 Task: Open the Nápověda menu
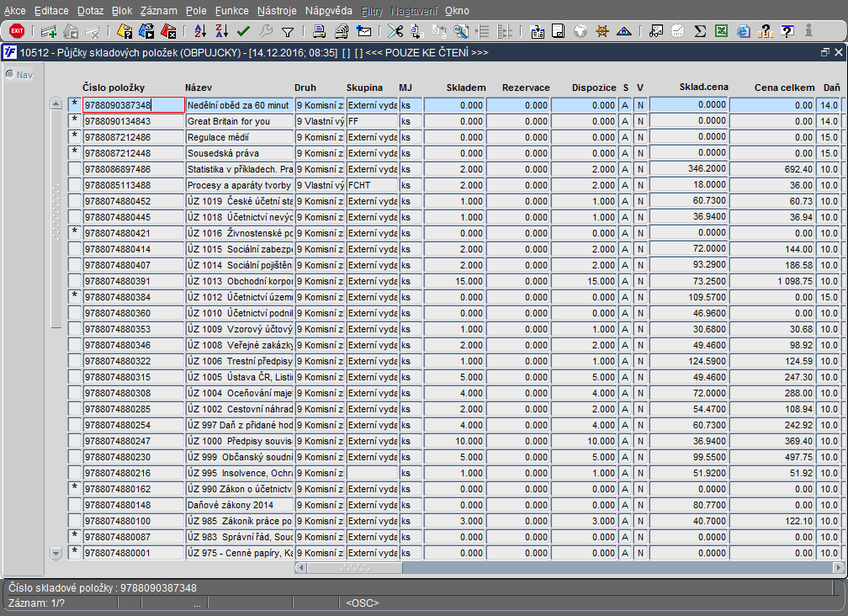point(328,11)
